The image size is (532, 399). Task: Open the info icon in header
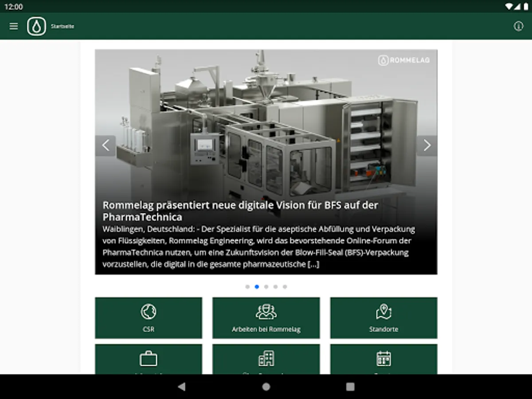(x=518, y=26)
